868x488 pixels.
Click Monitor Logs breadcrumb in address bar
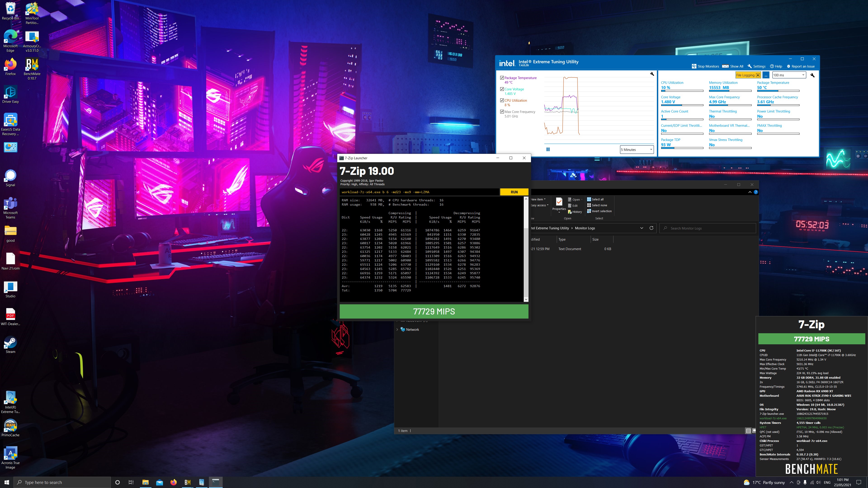(585, 228)
